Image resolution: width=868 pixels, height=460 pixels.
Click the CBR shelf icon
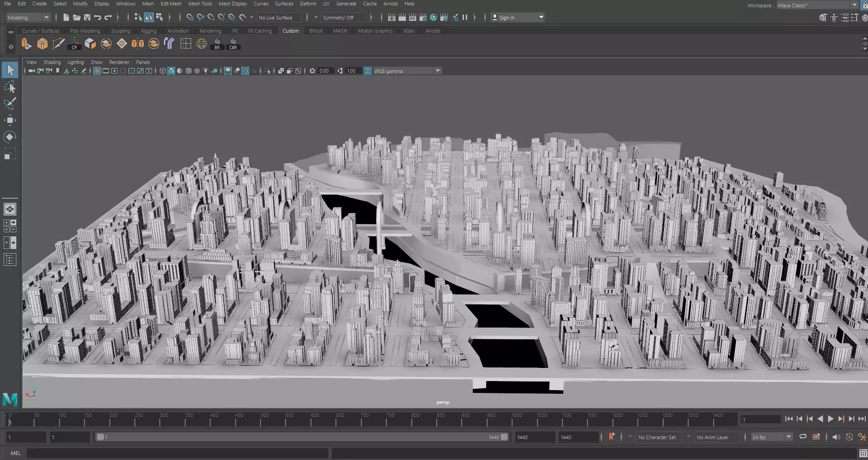pyautogui.click(x=233, y=44)
